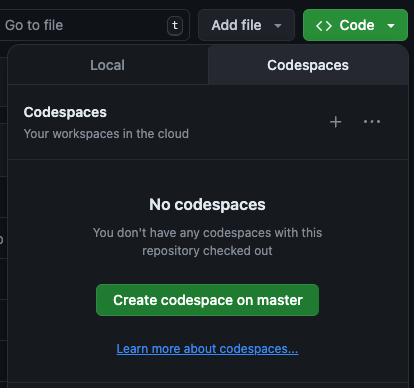Focus the Go to file search field
This screenshot has width=414, height=388.
pos(93,25)
